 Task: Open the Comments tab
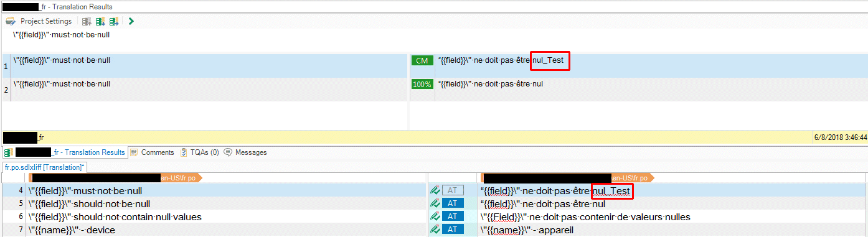152,152
